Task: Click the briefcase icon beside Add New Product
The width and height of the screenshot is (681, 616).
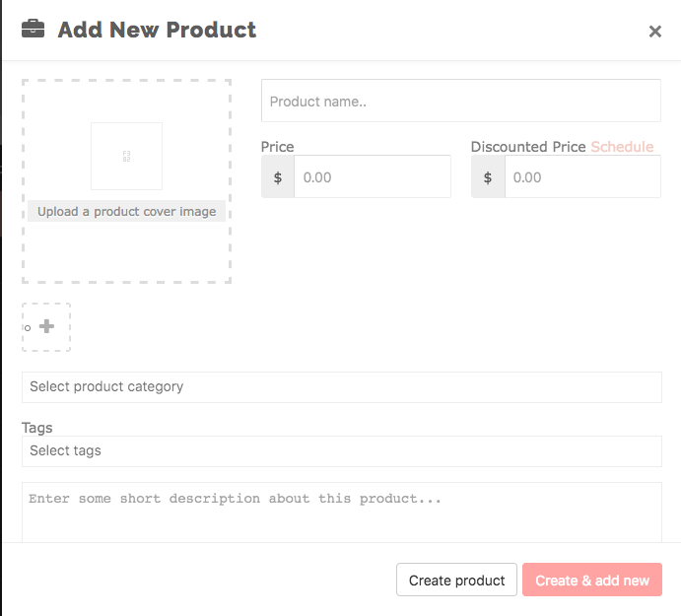Action: (x=33, y=30)
